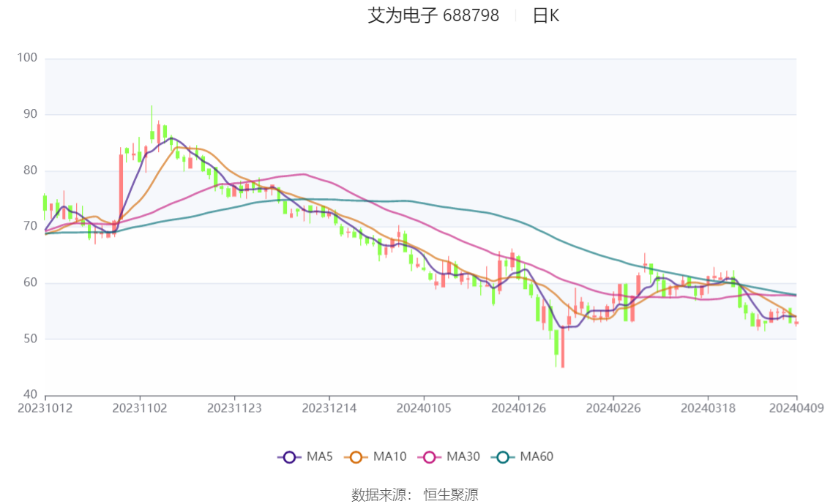Click the lowest red candlestick reaching 45
Image resolution: width=830 pixels, height=504 pixels.
point(563,347)
